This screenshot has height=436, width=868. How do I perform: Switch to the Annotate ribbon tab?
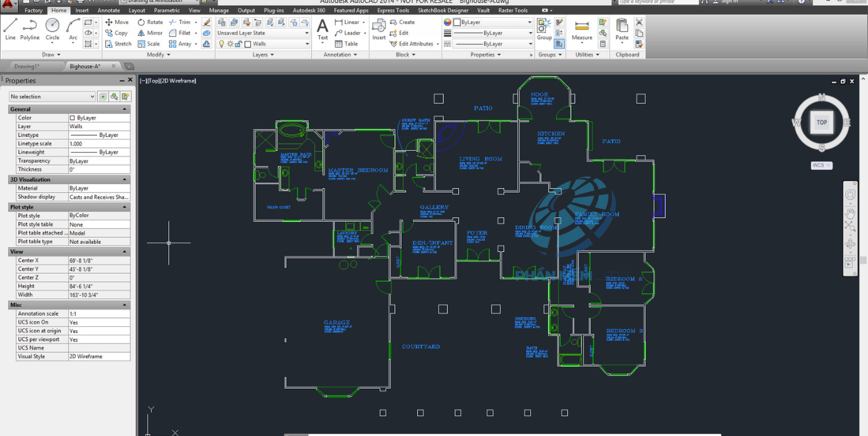(109, 11)
